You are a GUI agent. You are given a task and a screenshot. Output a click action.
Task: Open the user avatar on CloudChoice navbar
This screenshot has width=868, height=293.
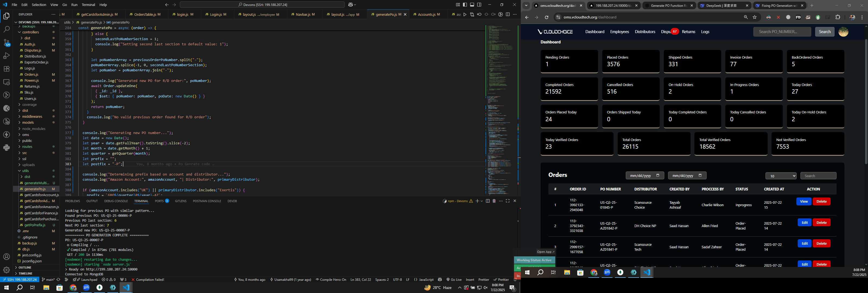(843, 32)
